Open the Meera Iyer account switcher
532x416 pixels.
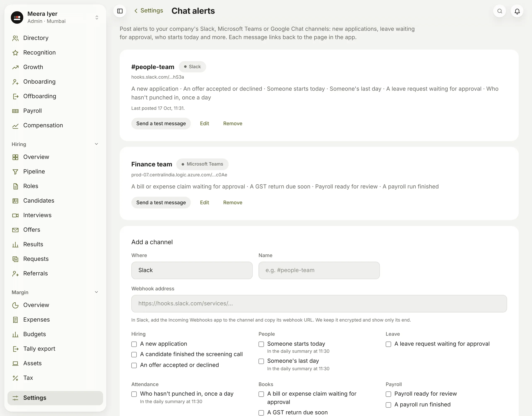click(x=55, y=17)
